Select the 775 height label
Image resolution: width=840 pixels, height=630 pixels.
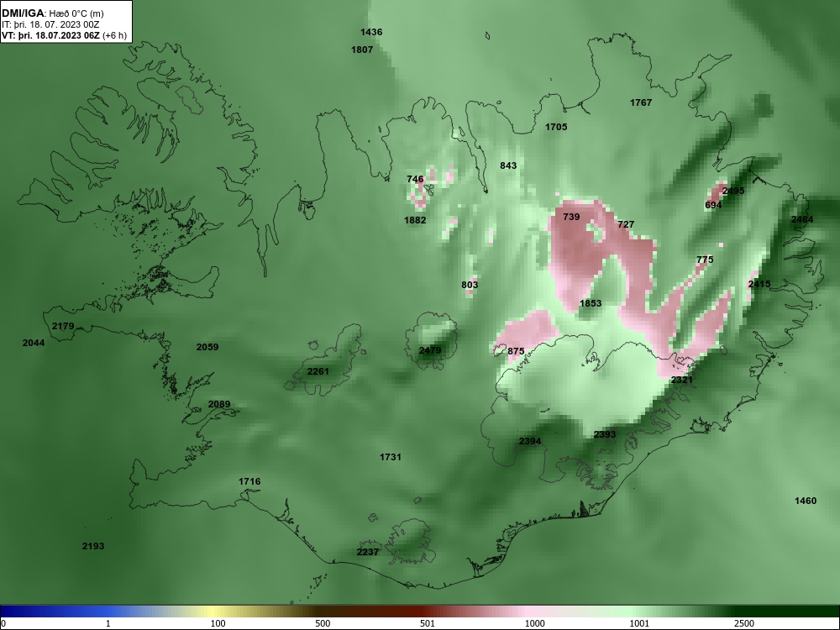pos(705,260)
